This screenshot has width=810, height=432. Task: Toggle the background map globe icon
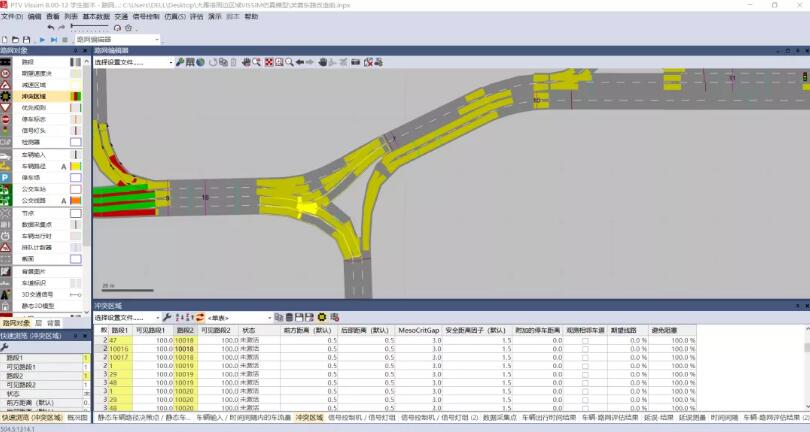point(200,62)
